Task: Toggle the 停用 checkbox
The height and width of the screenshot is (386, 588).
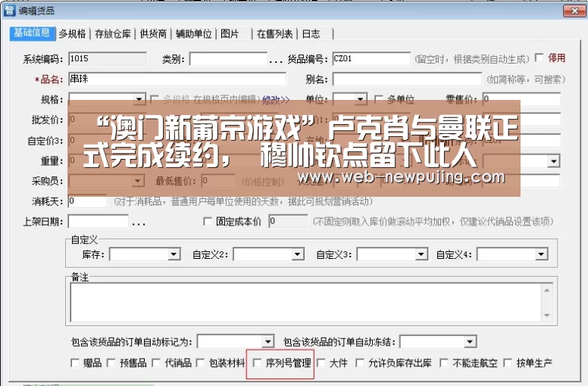Action: pyautogui.click(x=540, y=58)
